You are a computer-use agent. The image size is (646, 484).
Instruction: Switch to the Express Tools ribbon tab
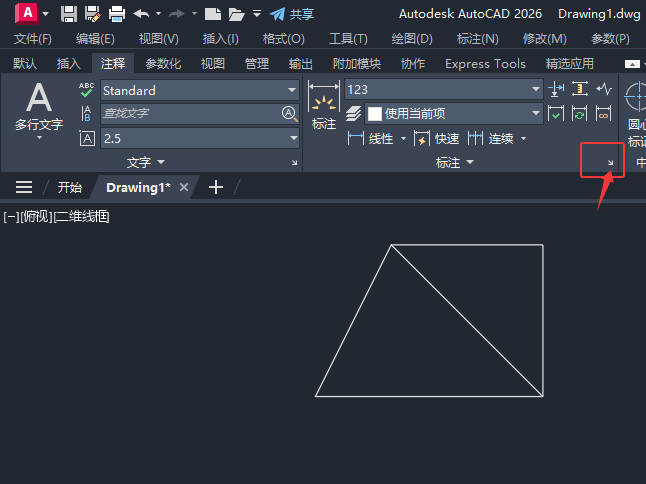click(x=485, y=64)
